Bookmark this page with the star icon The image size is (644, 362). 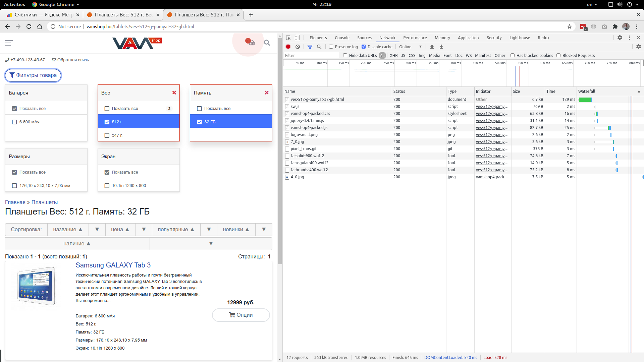coord(570,26)
